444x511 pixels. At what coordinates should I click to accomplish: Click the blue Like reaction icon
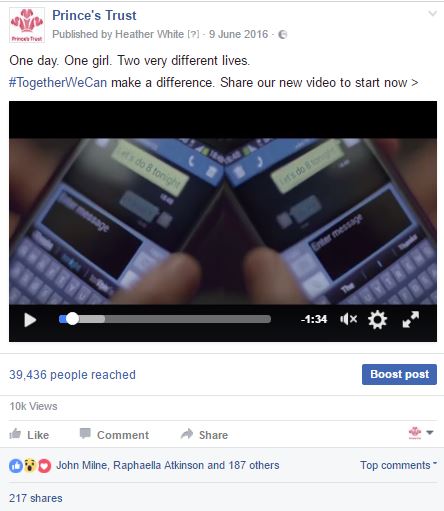click(16, 466)
